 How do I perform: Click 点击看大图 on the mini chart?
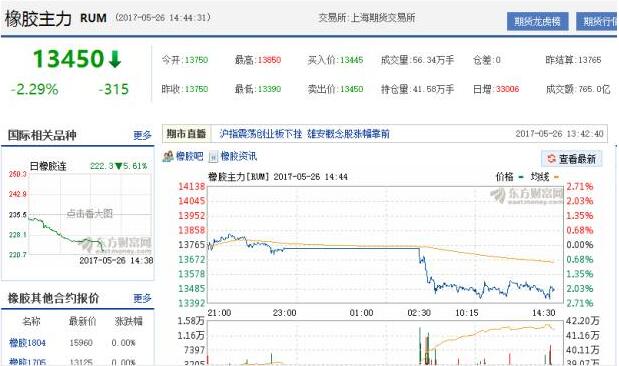point(90,214)
